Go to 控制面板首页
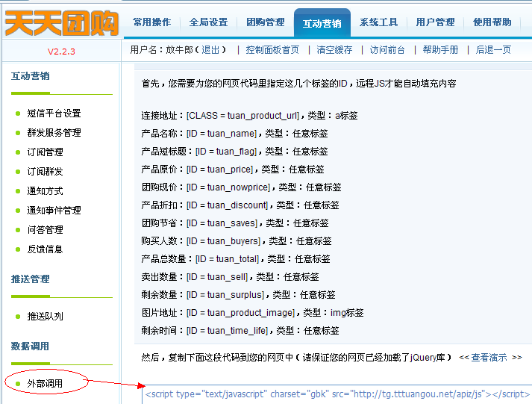Image resolution: width=532 pixels, height=404 pixels. click(x=272, y=50)
